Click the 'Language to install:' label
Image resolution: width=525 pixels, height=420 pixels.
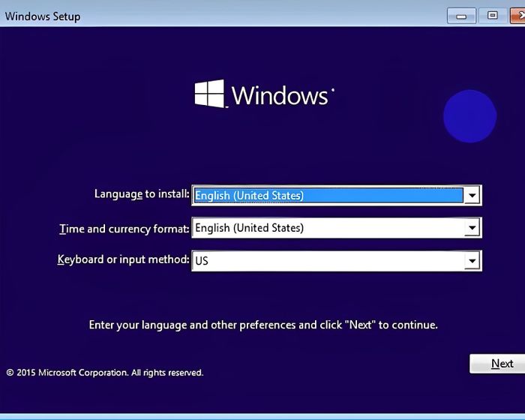pyautogui.click(x=142, y=194)
